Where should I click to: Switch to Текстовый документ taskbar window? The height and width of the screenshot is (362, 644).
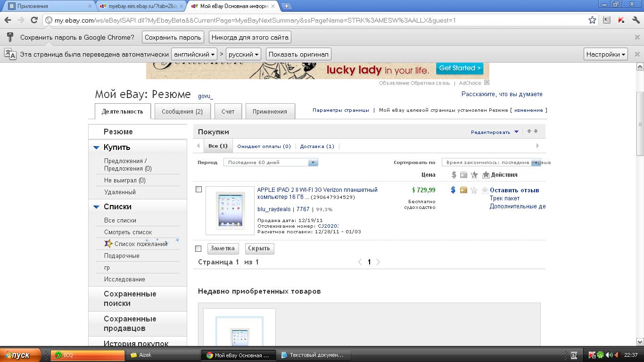click(x=313, y=355)
